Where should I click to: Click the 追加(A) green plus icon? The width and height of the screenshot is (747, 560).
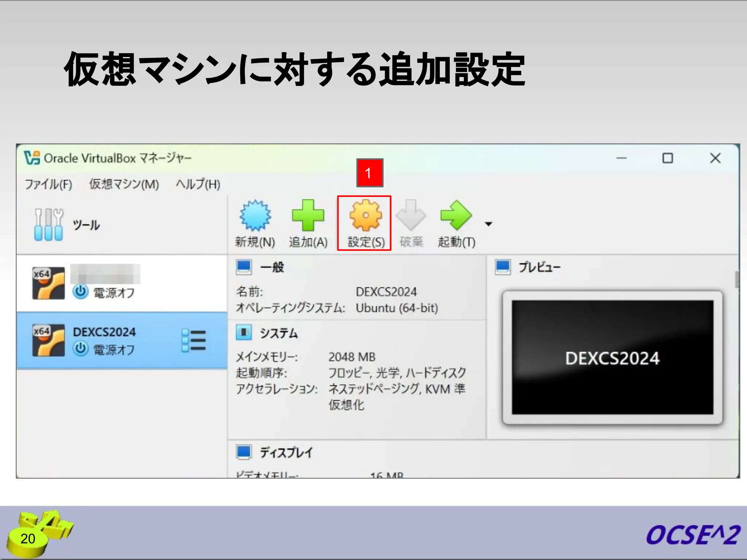(x=308, y=215)
